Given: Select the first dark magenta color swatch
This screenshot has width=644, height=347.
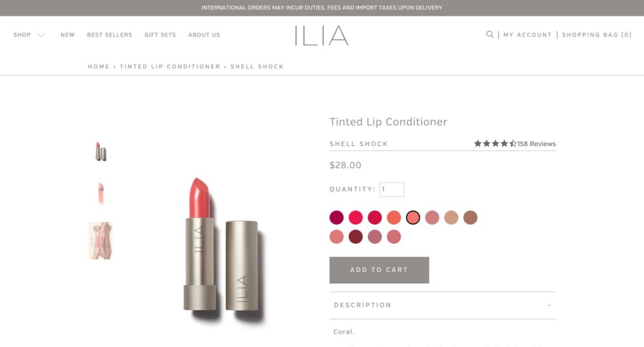Looking at the screenshot, I should click(x=336, y=218).
